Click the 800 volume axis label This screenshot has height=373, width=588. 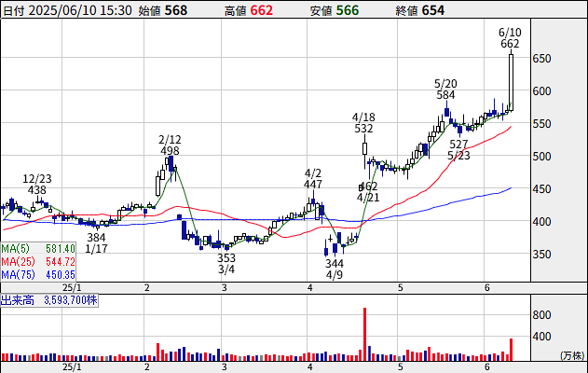[x=542, y=315]
